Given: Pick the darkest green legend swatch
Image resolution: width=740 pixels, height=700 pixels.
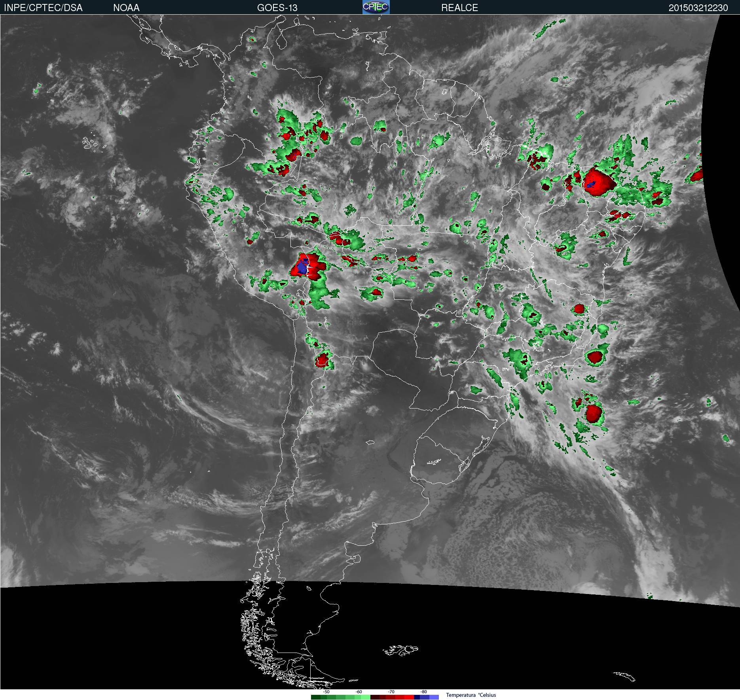Looking at the screenshot, I should 316,697.
